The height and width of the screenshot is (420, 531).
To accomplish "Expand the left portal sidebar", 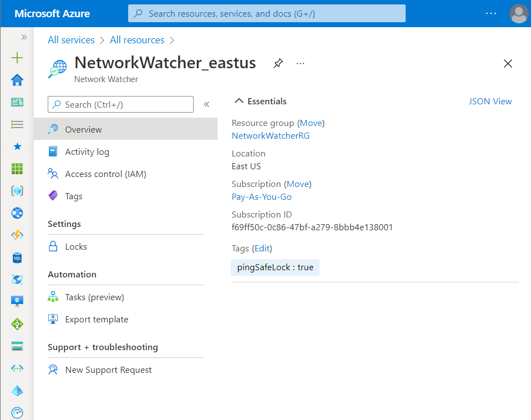I will tap(24, 37).
